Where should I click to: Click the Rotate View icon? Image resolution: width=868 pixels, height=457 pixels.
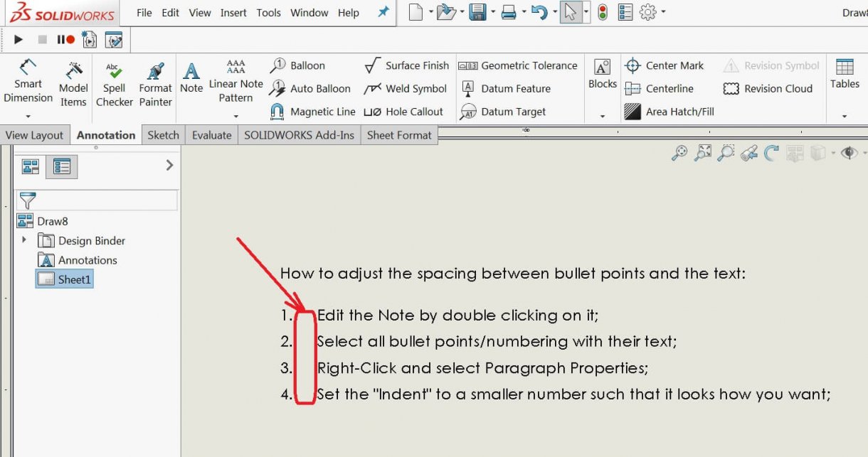771,152
